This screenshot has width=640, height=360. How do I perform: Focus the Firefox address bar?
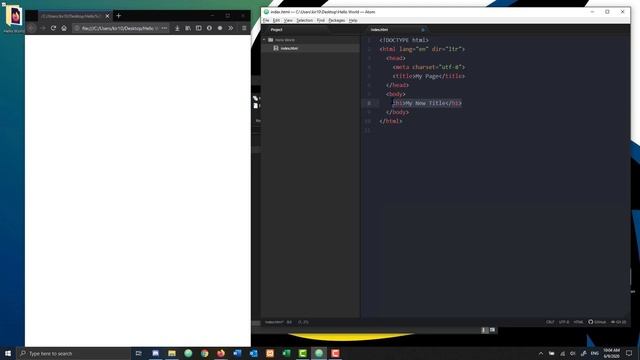pyautogui.click(x=118, y=28)
